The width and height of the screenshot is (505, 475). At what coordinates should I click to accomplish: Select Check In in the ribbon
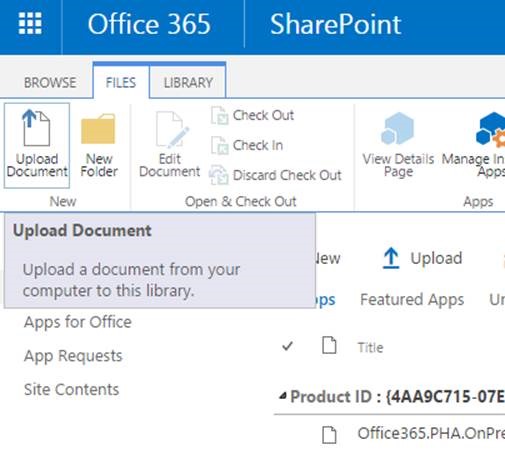pos(247,145)
